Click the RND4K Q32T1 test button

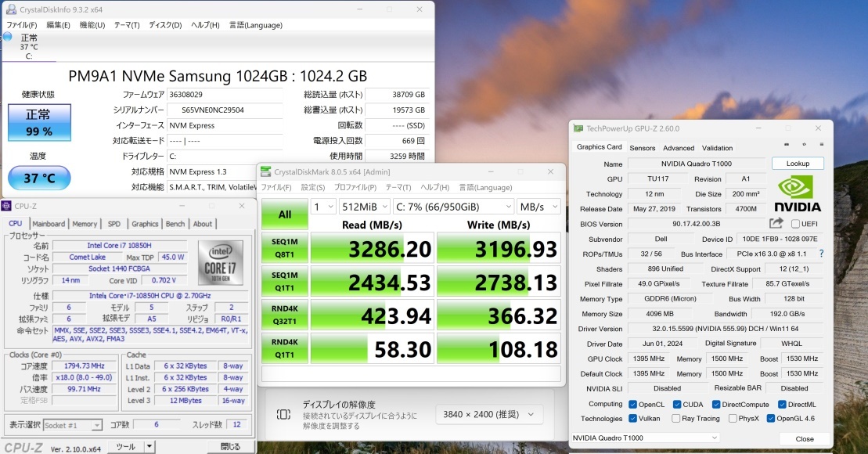click(x=285, y=315)
